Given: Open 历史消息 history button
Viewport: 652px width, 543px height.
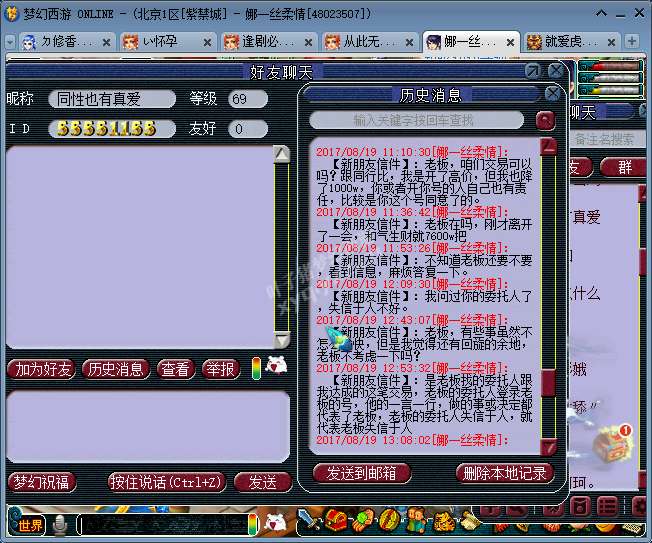Looking at the screenshot, I should 116,369.
